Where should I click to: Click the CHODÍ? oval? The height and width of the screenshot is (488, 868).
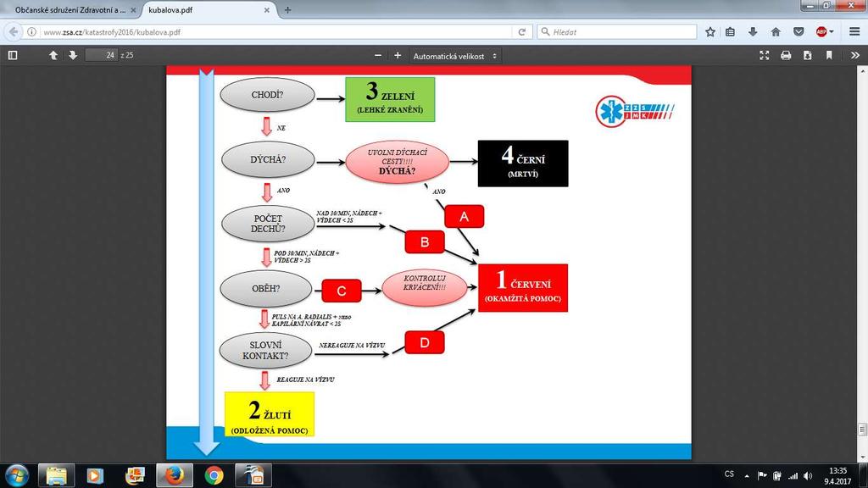(x=267, y=95)
